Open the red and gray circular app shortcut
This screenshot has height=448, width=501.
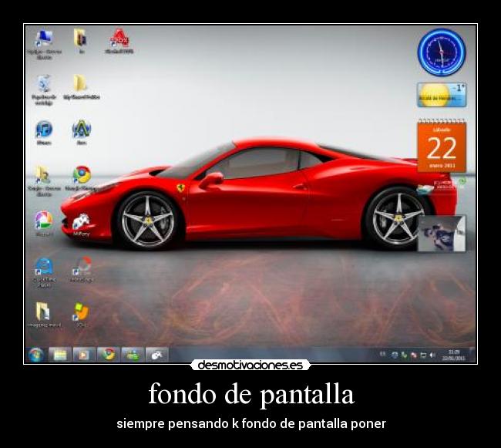[82, 270]
